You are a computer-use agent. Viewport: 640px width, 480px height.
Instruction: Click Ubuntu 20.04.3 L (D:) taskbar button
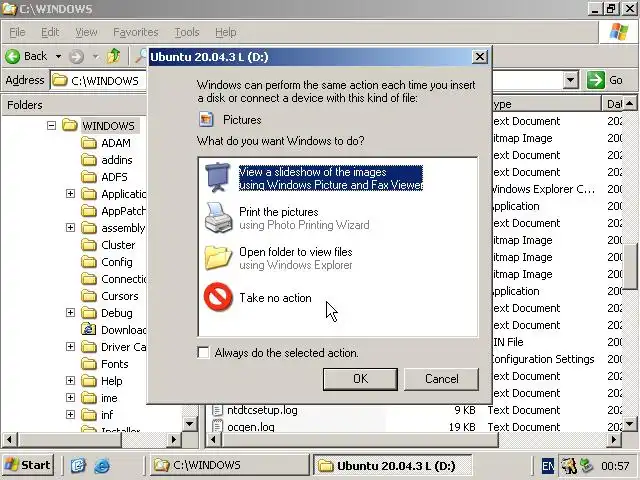(x=393, y=465)
